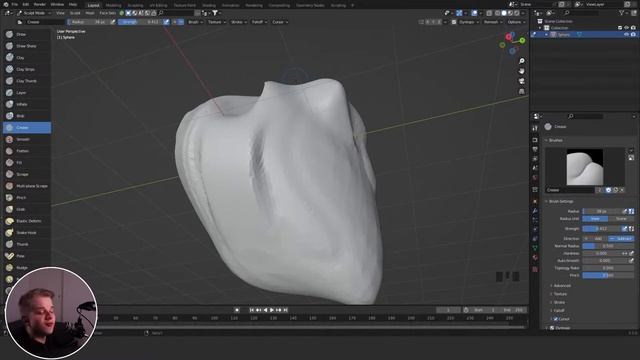Set Radius Unit to View
This screenshot has width=640, height=360.
pyautogui.click(x=595, y=219)
